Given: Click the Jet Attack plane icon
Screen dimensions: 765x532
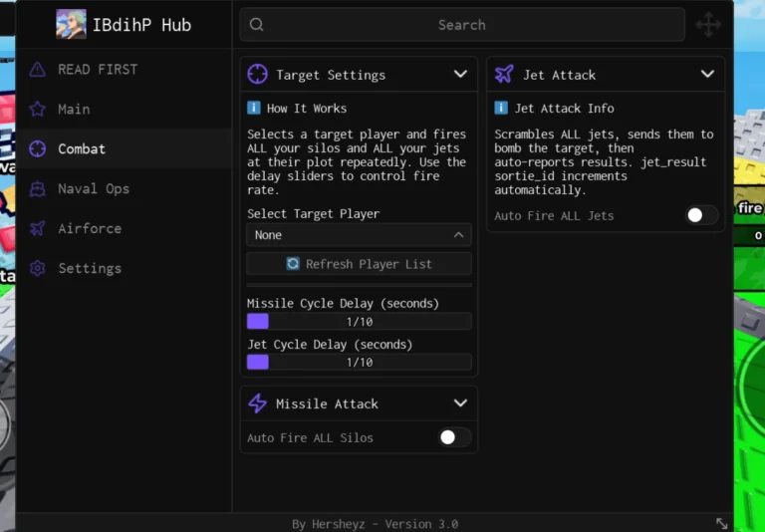Looking at the screenshot, I should [504, 74].
